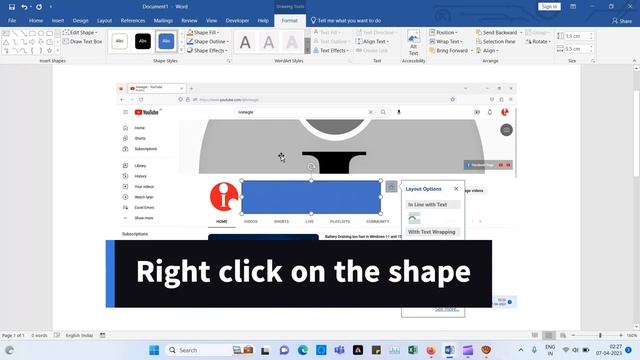Viewport: 640px width, 360px height.
Task: Open Firefox from the taskbar
Action: [x=431, y=350]
